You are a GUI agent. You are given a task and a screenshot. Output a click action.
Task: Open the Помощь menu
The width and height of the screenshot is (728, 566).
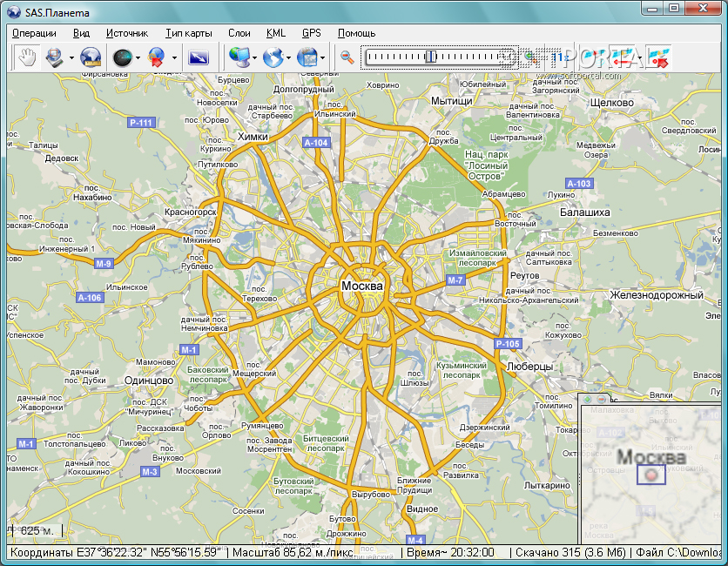(356, 33)
